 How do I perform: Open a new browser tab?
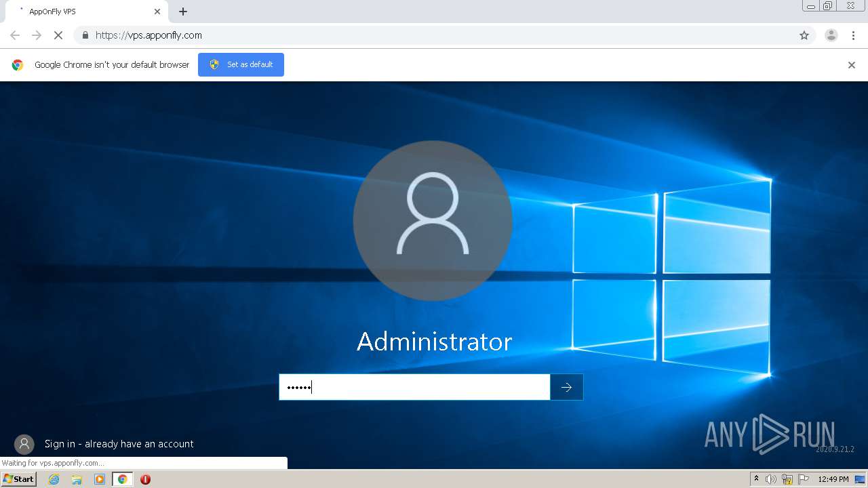click(183, 12)
